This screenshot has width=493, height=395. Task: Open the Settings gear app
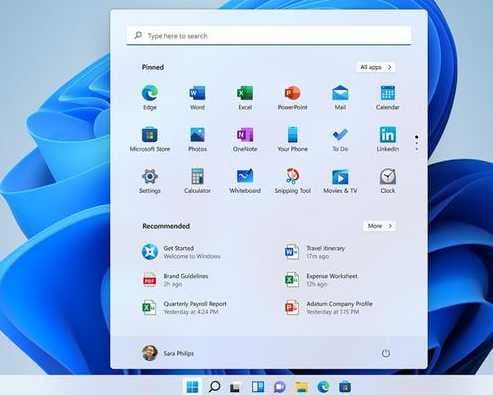click(x=150, y=181)
